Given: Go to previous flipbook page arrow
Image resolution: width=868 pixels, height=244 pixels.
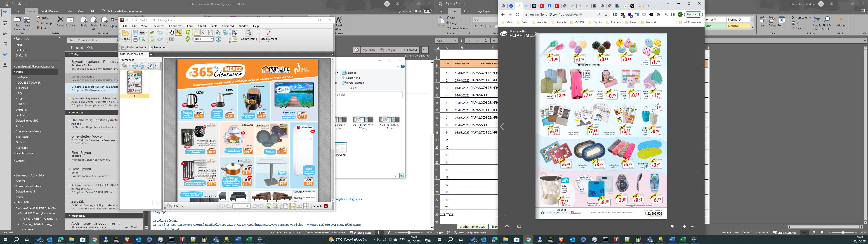Looking at the screenshot, I should (502, 127).
